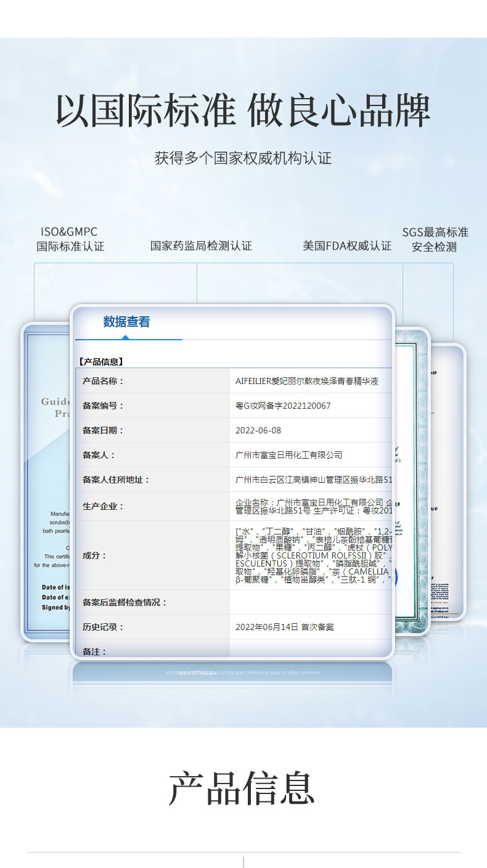The width and height of the screenshot is (487, 868).
Task: Select the ISO&GMPC 国际标准认证 label
Action: (70, 239)
